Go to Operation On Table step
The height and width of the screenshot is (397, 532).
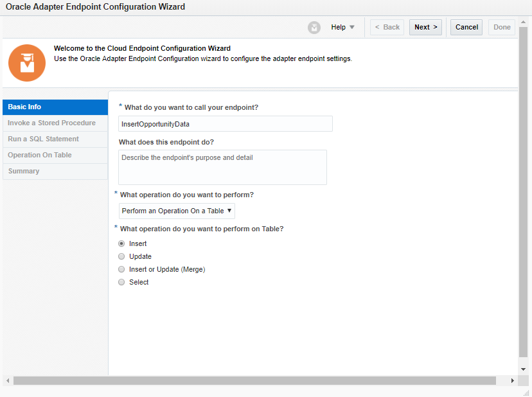click(55, 155)
